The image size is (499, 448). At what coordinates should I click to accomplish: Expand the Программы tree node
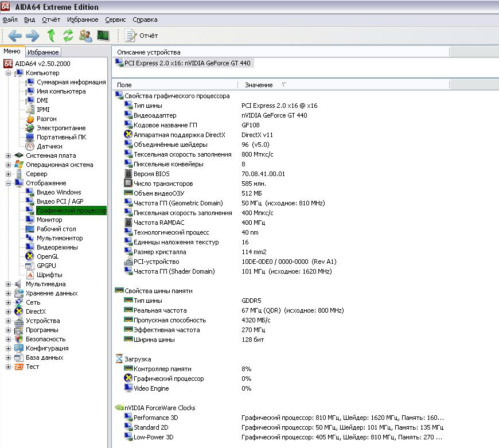click(8, 330)
